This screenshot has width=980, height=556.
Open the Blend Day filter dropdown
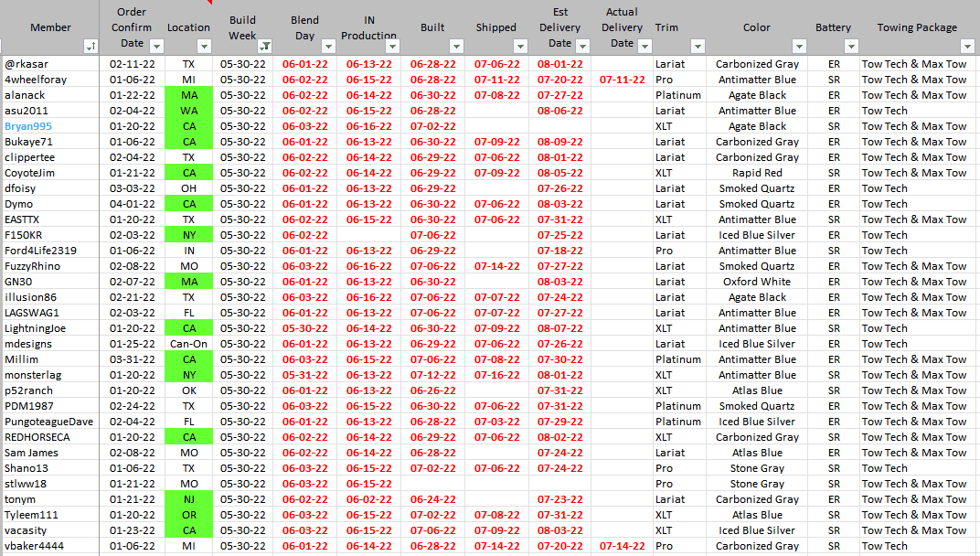point(328,47)
